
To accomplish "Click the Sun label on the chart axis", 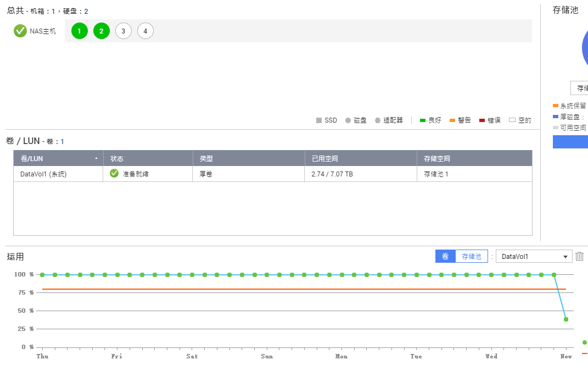I will click(x=267, y=356).
